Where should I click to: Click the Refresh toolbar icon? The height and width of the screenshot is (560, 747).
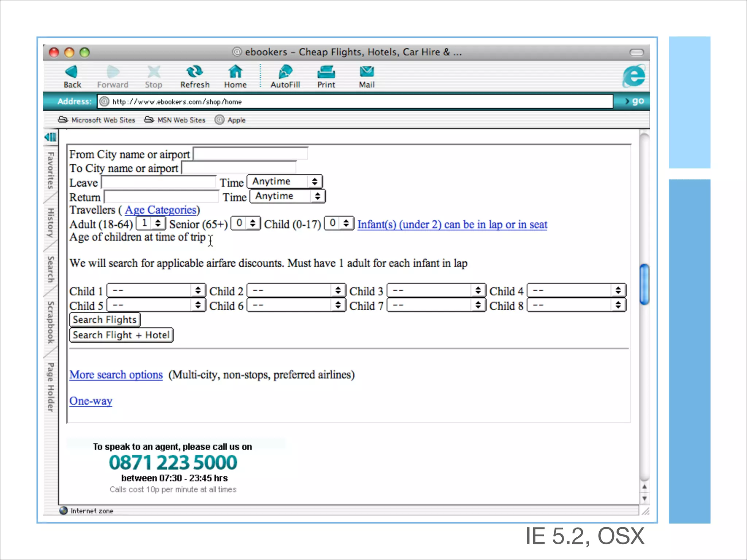(x=194, y=72)
